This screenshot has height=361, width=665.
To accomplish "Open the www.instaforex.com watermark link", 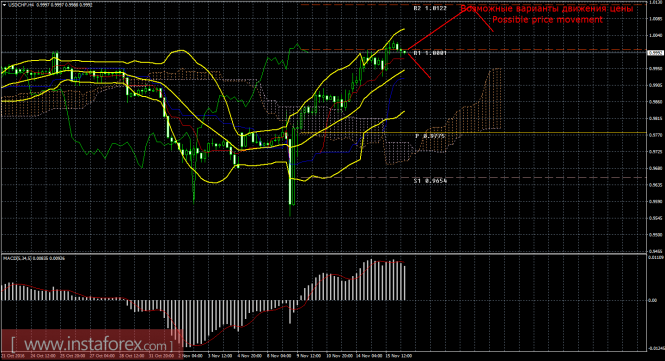I will tap(91, 344).
